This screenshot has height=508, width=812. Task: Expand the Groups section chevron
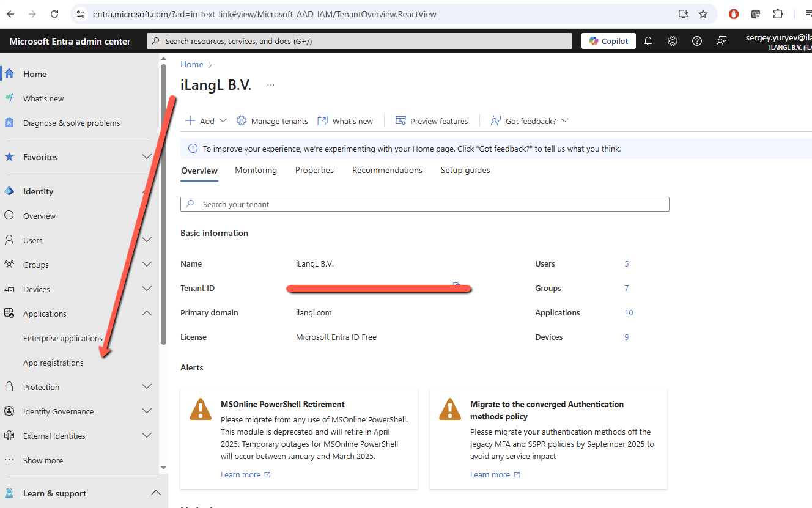point(147,265)
